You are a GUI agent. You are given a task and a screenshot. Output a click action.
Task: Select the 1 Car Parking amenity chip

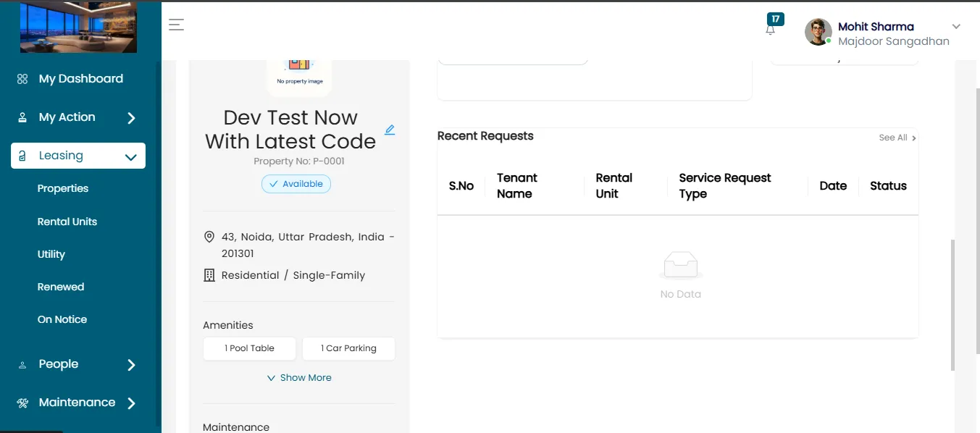pos(348,348)
